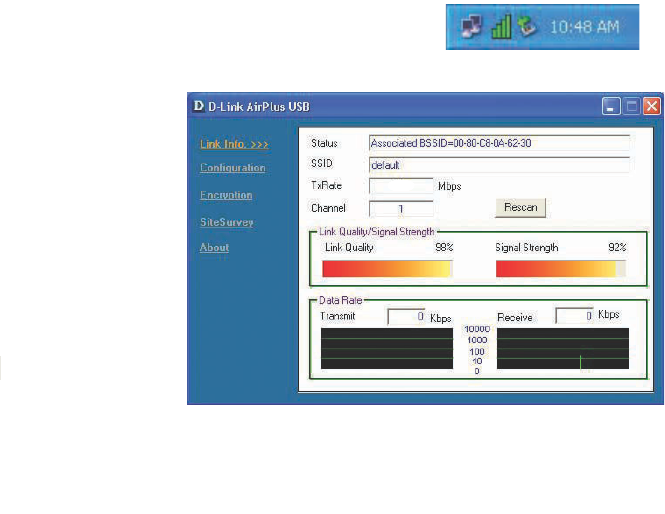Image resolution: width=665 pixels, height=514 pixels.
Task: Select the TxRate Mbps field
Action: coord(401,186)
